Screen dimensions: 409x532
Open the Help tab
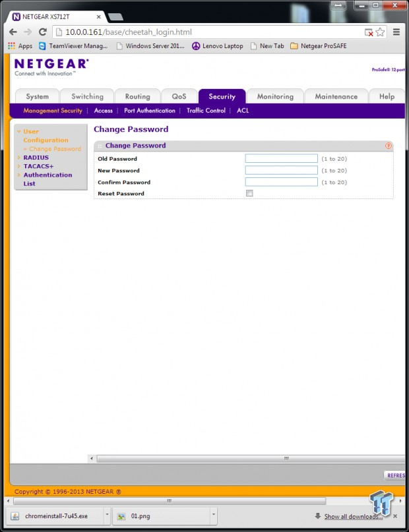[387, 96]
